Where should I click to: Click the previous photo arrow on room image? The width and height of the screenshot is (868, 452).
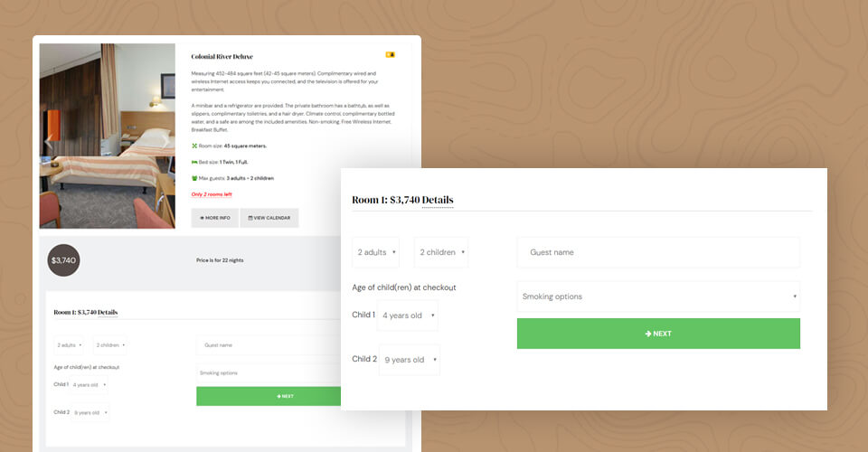click(x=49, y=143)
